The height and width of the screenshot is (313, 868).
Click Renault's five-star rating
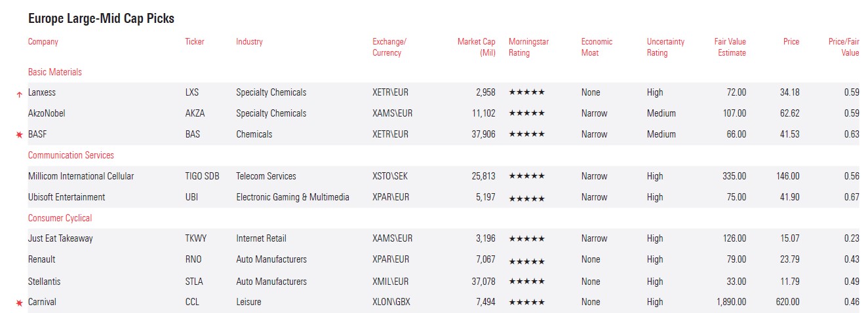526,260
